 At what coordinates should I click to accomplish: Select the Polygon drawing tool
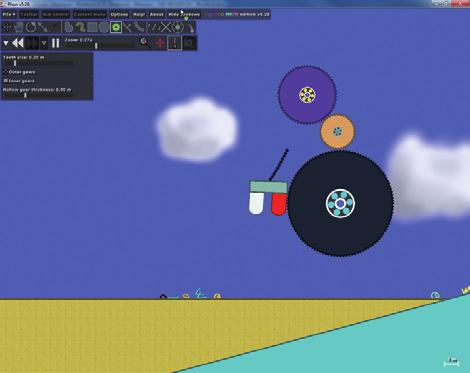(68, 27)
